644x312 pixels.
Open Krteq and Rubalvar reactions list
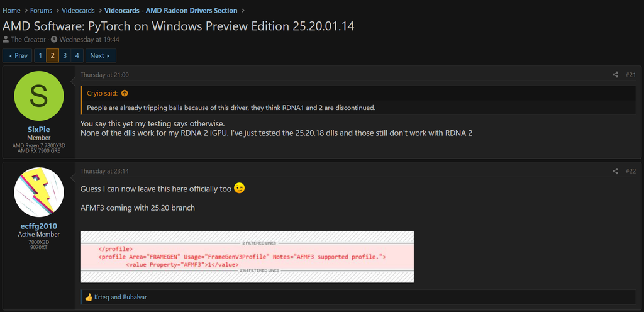120,298
